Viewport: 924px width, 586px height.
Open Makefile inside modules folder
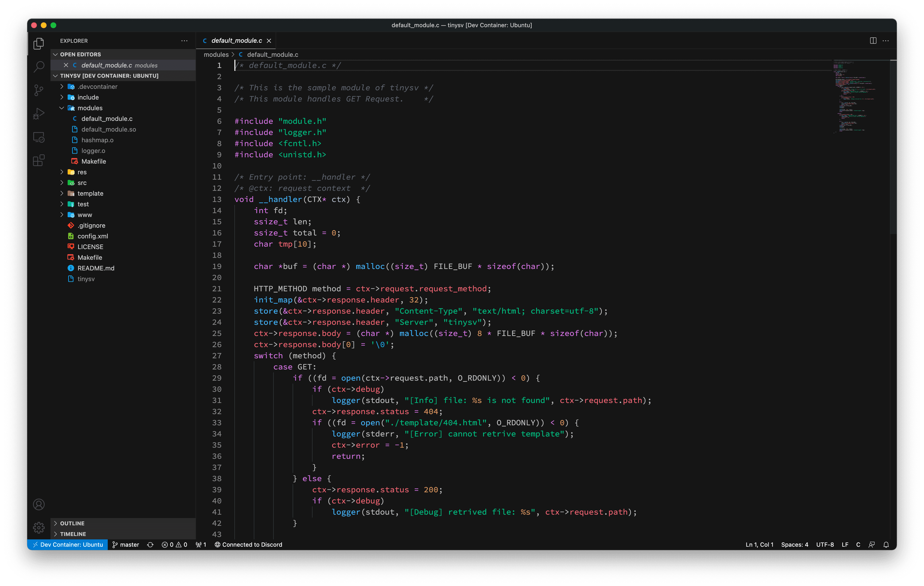click(123, 162)
